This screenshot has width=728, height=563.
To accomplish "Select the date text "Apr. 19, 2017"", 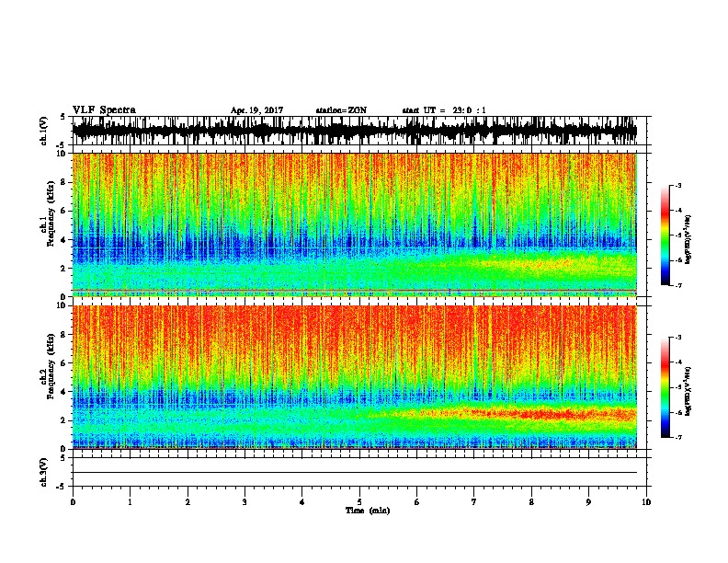I will 256,110.
